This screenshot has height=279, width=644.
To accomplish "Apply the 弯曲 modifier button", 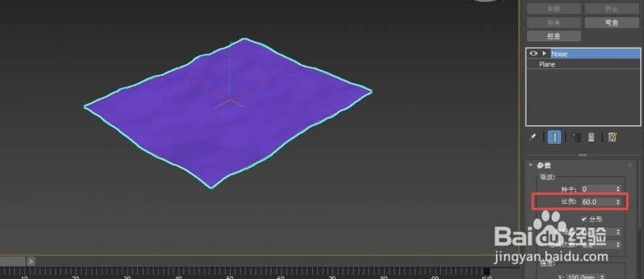I will point(612,22).
